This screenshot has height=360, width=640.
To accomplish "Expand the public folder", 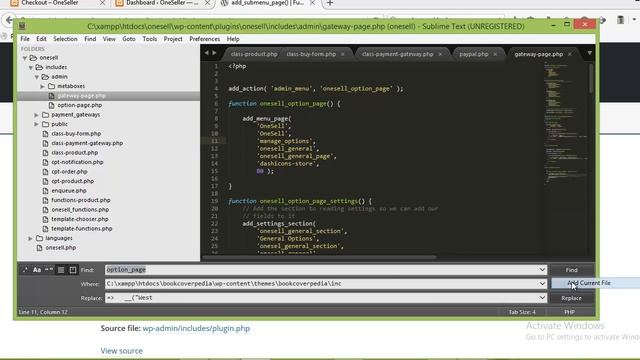I will (36, 124).
